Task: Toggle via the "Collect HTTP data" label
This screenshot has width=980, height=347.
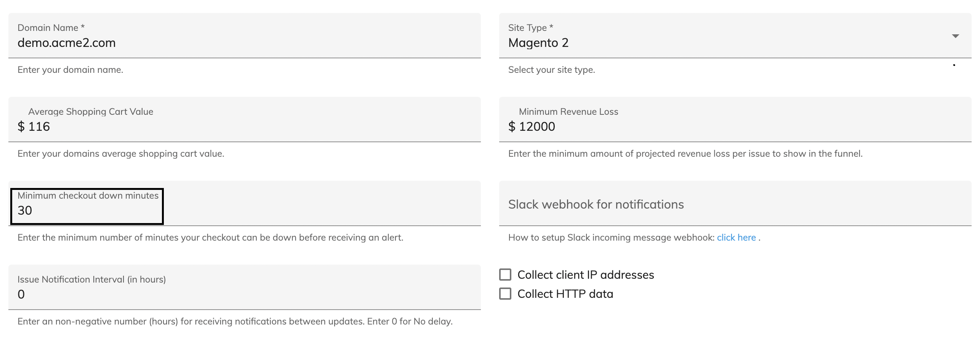Action: [x=565, y=294]
